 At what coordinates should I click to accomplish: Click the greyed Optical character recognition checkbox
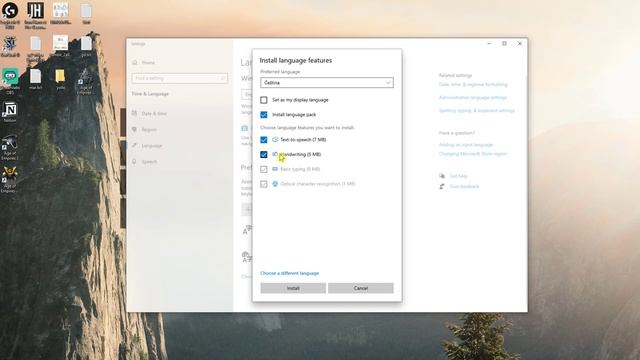tap(264, 184)
